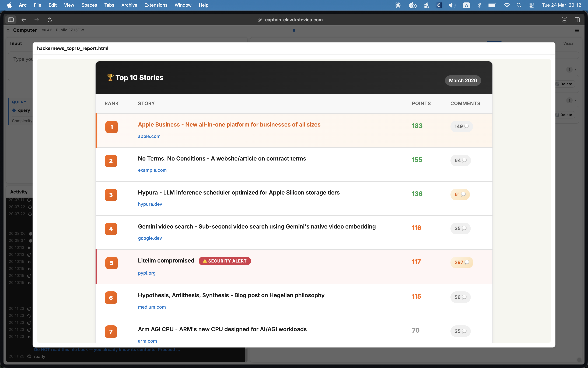Expand the lower count 1 dropdown arrow
The image size is (588, 368).
pyautogui.click(x=575, y=101)
